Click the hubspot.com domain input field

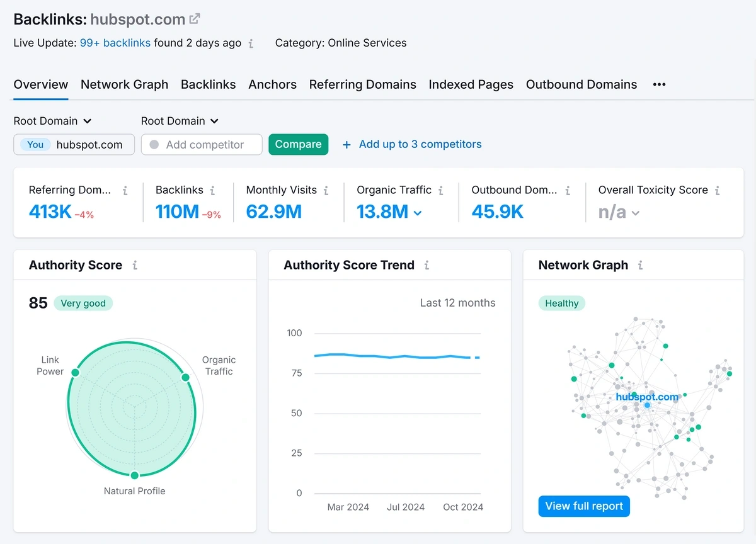tap(74, 144)
